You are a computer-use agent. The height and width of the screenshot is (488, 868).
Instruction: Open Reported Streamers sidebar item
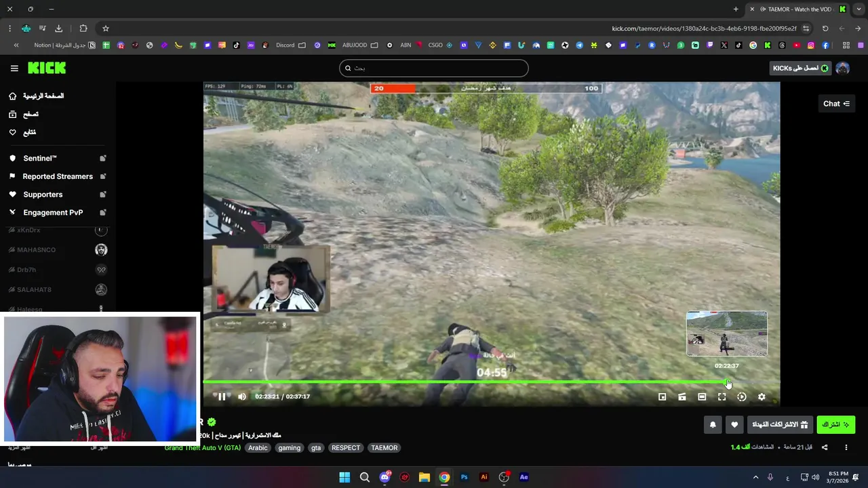tap(58, 176)
